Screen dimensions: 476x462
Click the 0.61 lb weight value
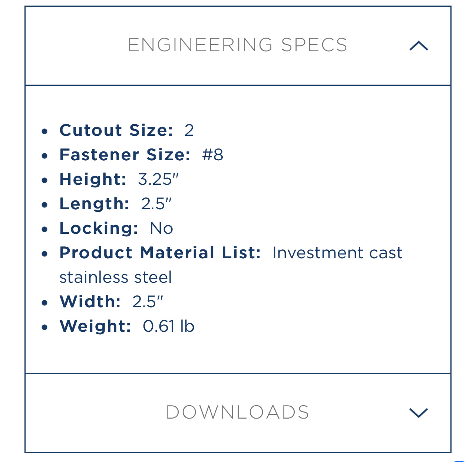169,326
